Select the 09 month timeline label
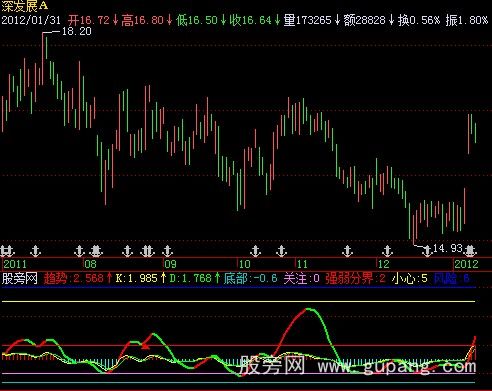The height and width of the screenshot is (391, 492). pyautogui.click(x=170, y=264)
